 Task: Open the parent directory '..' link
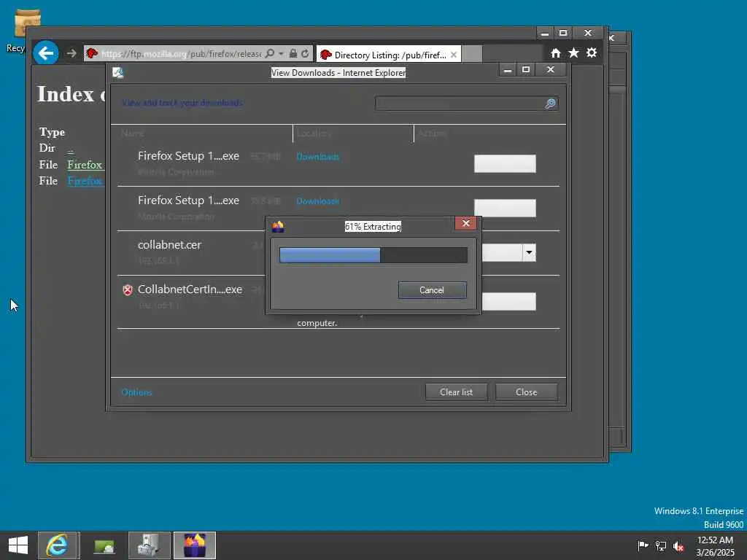pos(71,149)
